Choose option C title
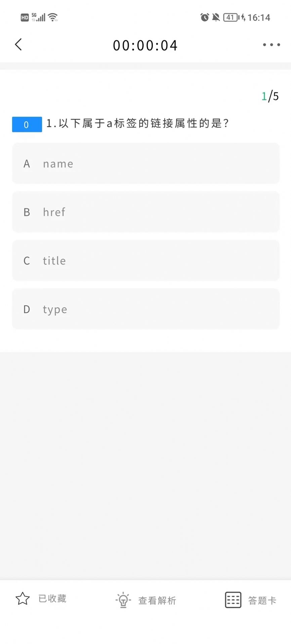291x644 pixels. [x=146, y=261]
